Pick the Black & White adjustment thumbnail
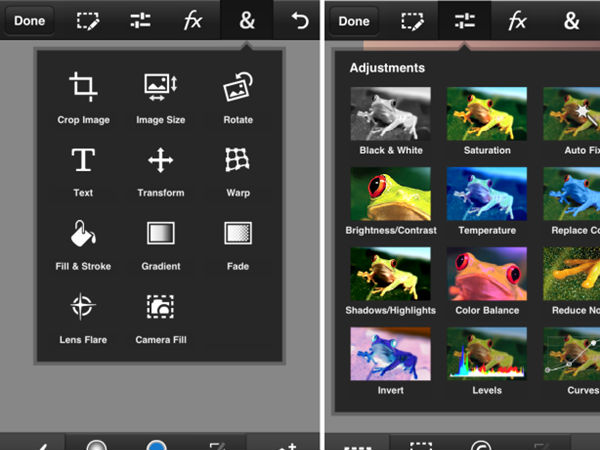This screenshot has height=450, width=600. pyautogui.click(x=391, y=113)
